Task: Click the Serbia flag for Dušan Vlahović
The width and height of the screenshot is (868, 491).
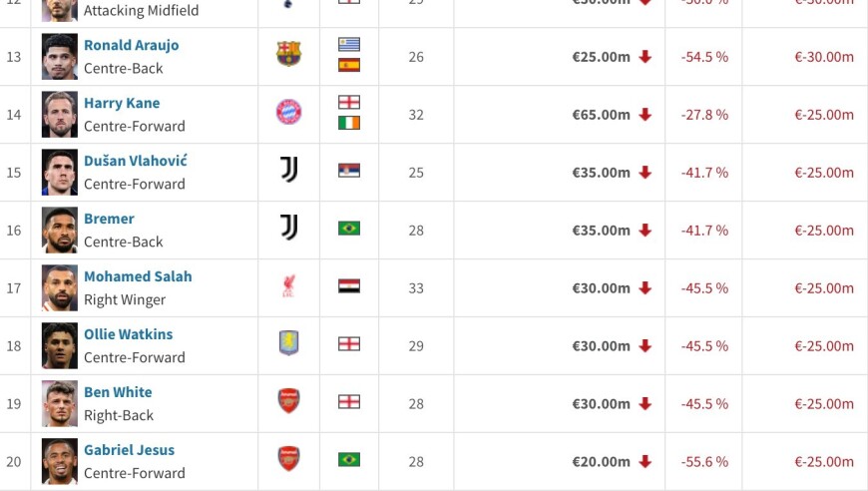Action: pyautogui.click(x=349, y=171)
